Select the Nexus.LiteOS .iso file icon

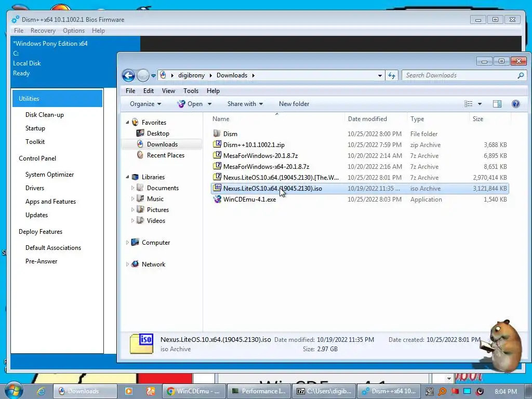[217, 188]
